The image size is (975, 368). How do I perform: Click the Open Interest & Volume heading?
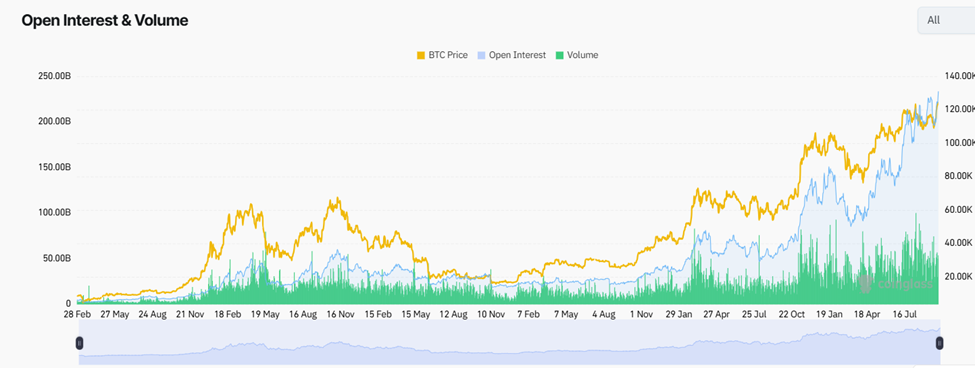point(104,21)
